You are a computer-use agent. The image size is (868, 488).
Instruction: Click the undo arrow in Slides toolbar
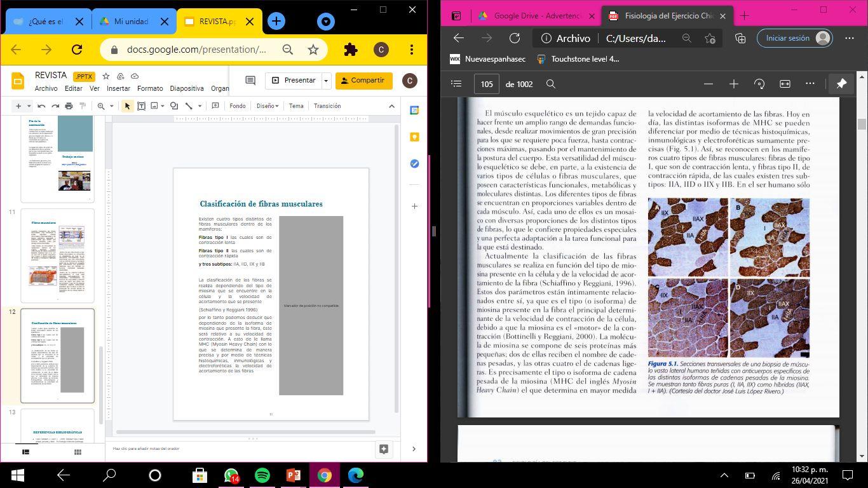click(x=41, y=106)
